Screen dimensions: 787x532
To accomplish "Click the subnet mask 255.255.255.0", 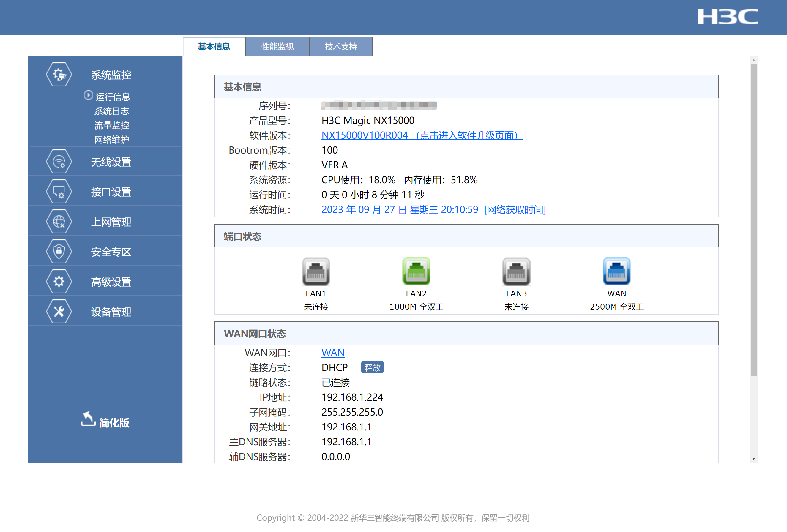I will [x=352, y=412].
